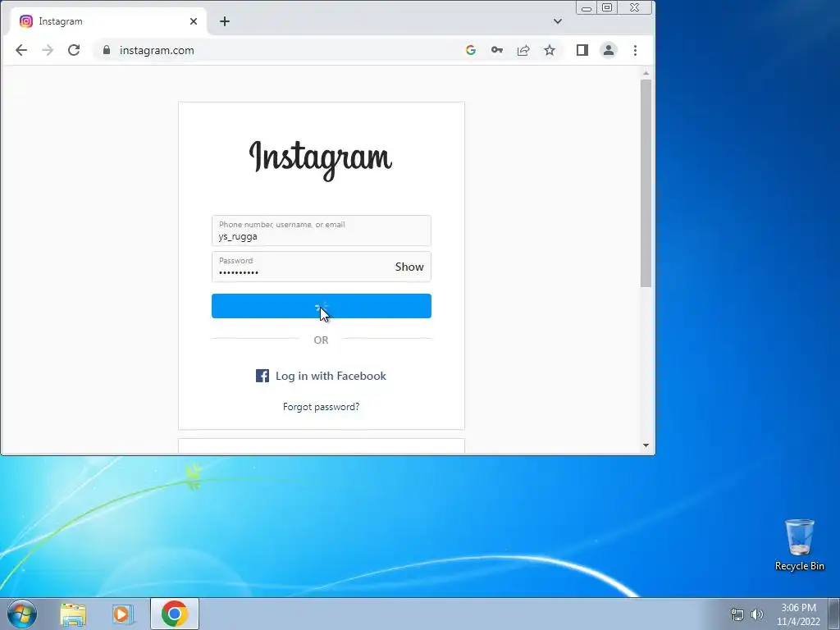This screenshot has width=840, height=630.
Task: Share this page icon
Action: [x=523, y=50]
